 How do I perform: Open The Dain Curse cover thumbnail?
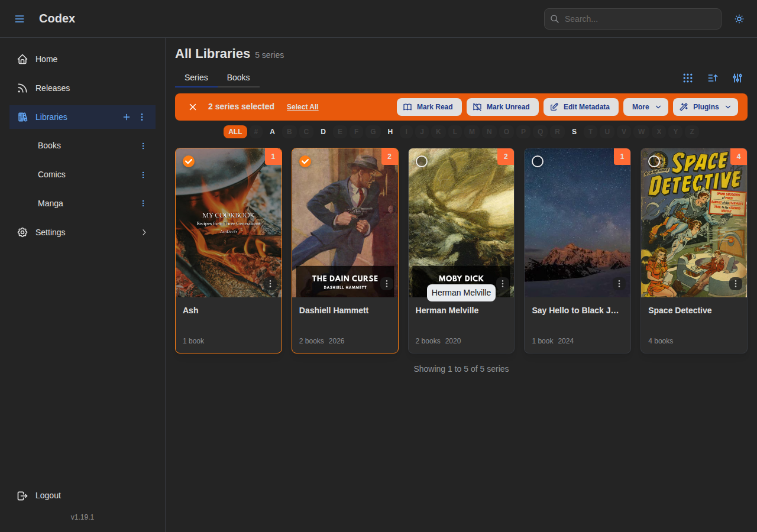345,223
